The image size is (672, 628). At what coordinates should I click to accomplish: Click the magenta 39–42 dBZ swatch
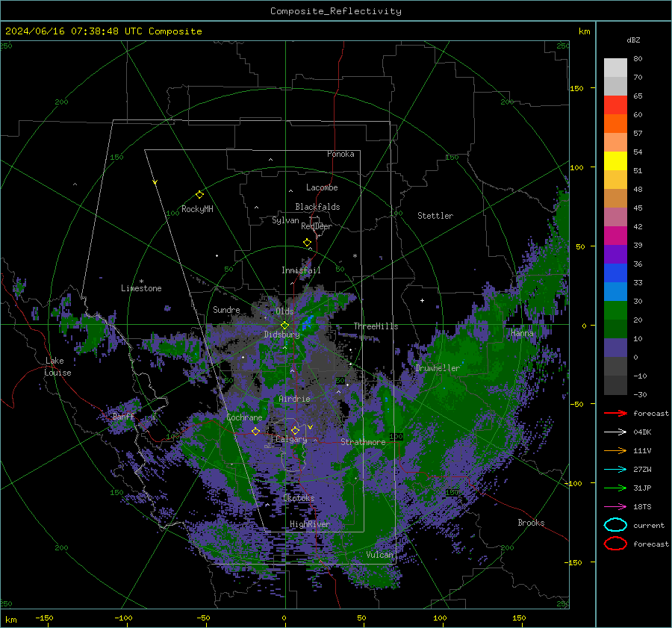615,236
